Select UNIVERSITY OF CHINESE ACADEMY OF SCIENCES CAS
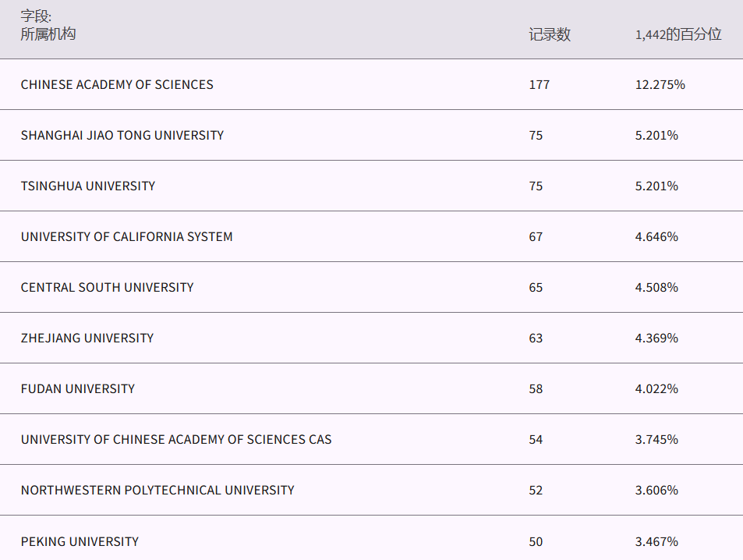This screenshot has height=560, width=743. (176, 439)
